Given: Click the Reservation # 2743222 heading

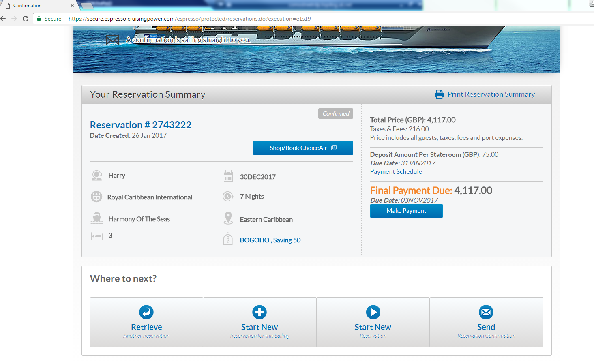Looking at the screenshot, I should [141, 125].
